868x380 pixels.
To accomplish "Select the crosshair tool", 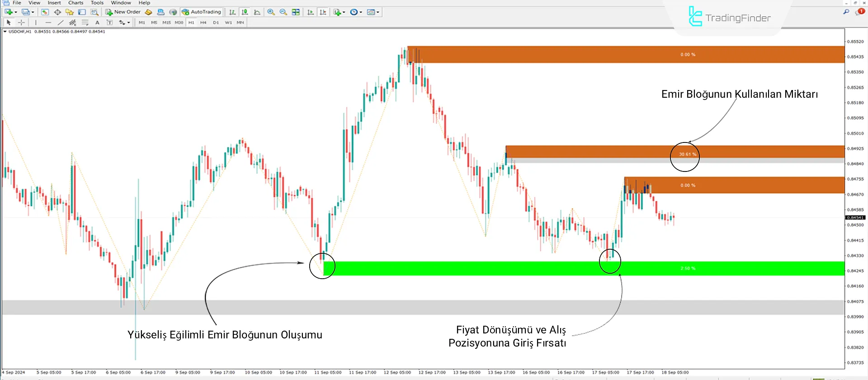I will coord(21,22).
